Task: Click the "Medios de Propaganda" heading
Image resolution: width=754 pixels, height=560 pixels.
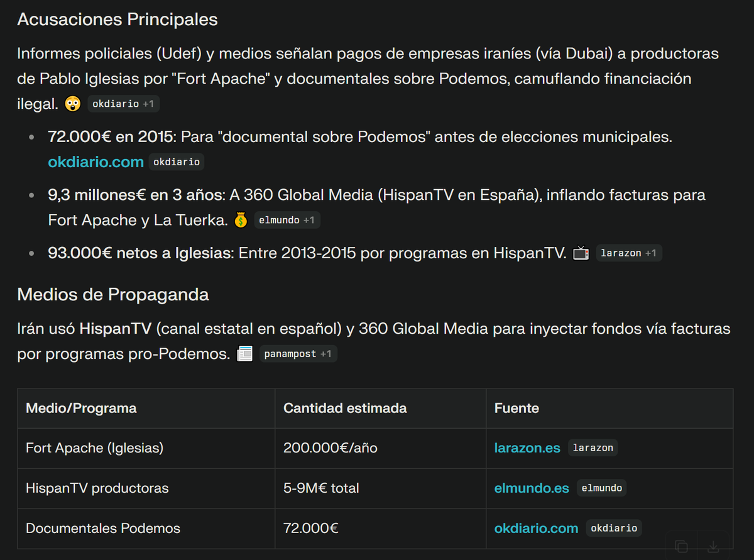Action: (113, 294)
